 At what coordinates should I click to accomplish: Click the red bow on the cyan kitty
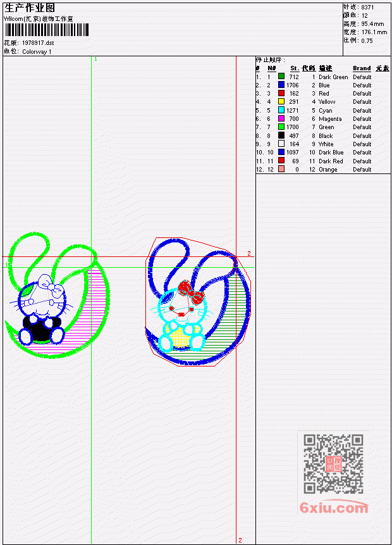(x=191, y=292)
